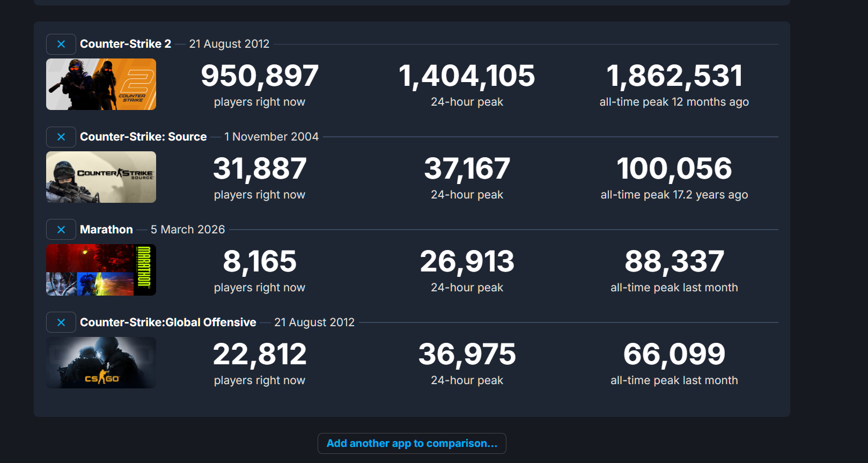Select the 100,056 all-time peak figure
Image resolution: width=868 pixels, height=463 pixels.
click(674, 168)
